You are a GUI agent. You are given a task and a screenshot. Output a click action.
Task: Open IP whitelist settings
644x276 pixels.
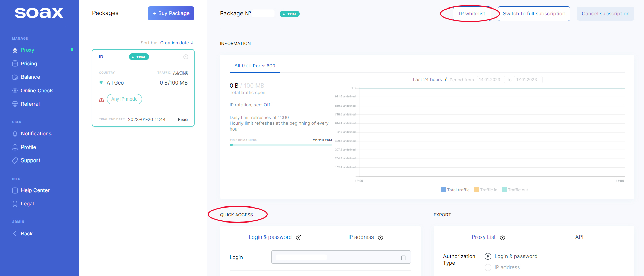coord(472,14)
